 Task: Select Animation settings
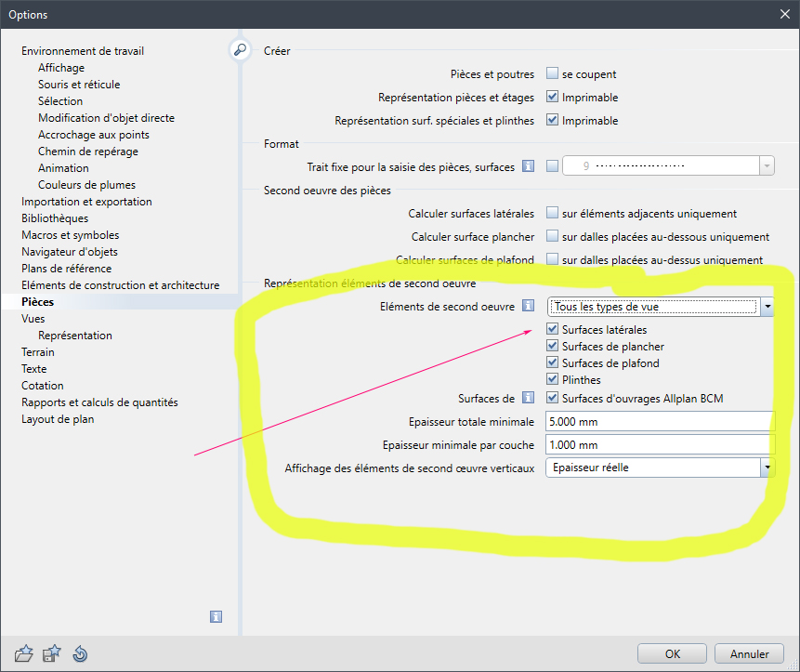(x=63, y=168)
